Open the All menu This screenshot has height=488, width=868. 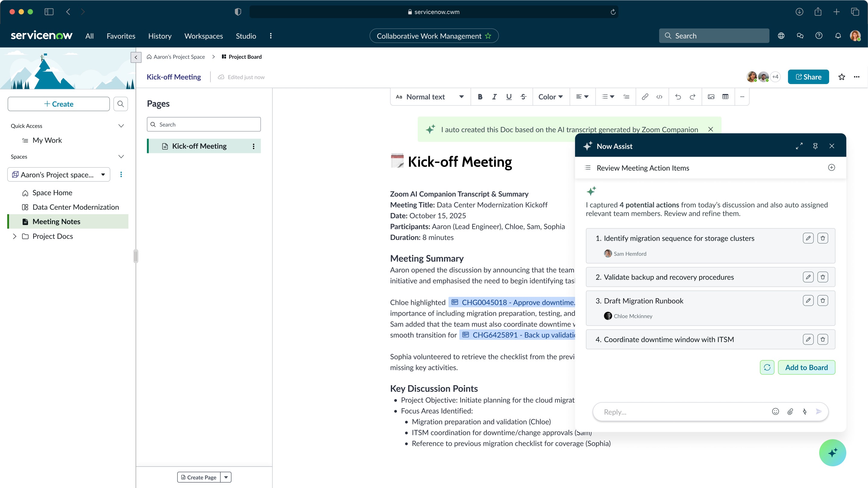click(89, 36)
